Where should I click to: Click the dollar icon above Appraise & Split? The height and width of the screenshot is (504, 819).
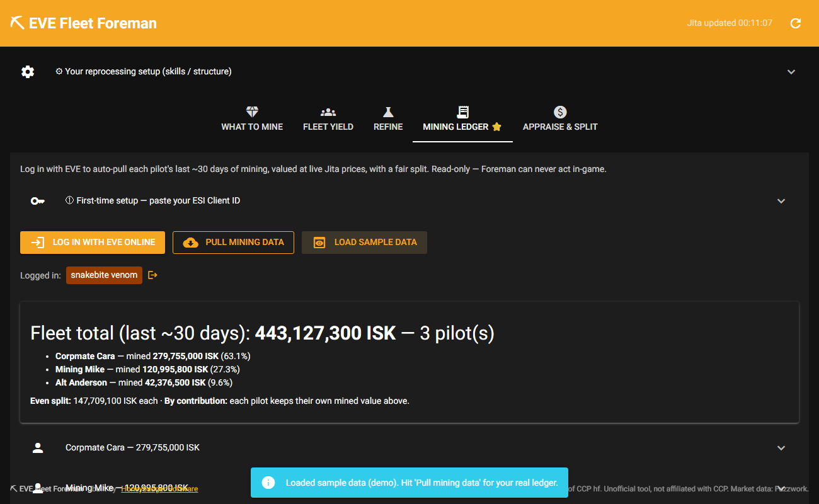coord(560,112)
